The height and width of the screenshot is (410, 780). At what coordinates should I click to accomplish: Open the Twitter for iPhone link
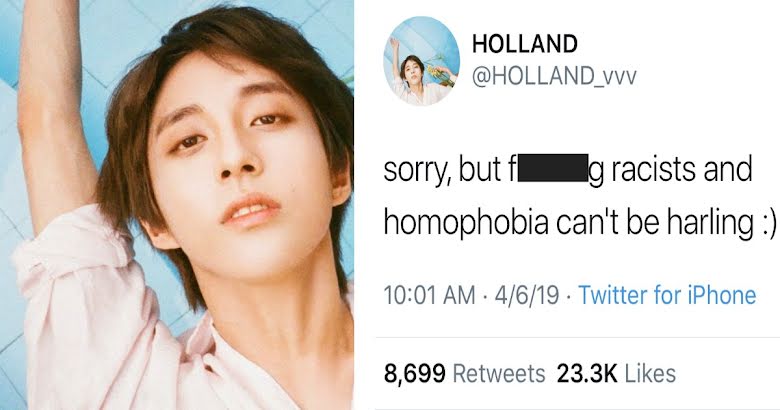(x=667, y=295)
